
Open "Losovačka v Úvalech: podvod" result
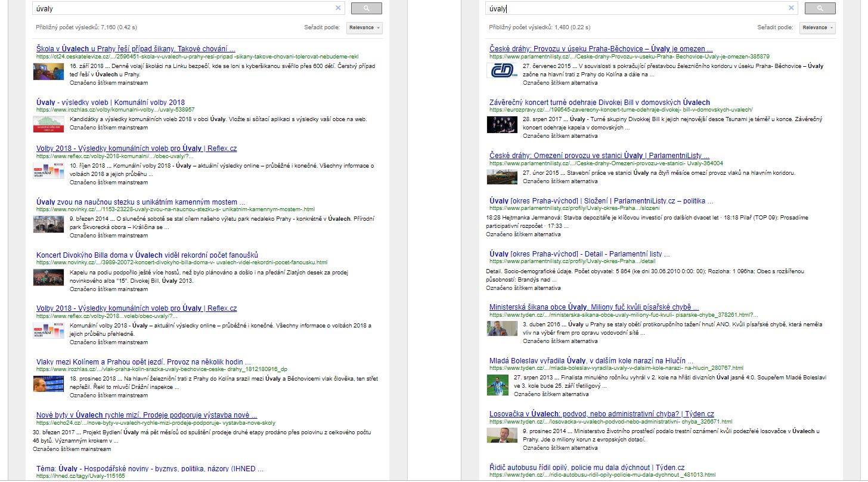click(602, 414)
